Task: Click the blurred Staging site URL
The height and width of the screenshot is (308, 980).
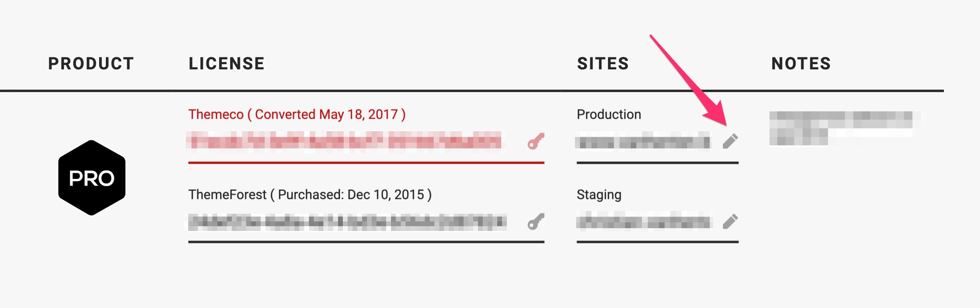Action: point(644,221)
